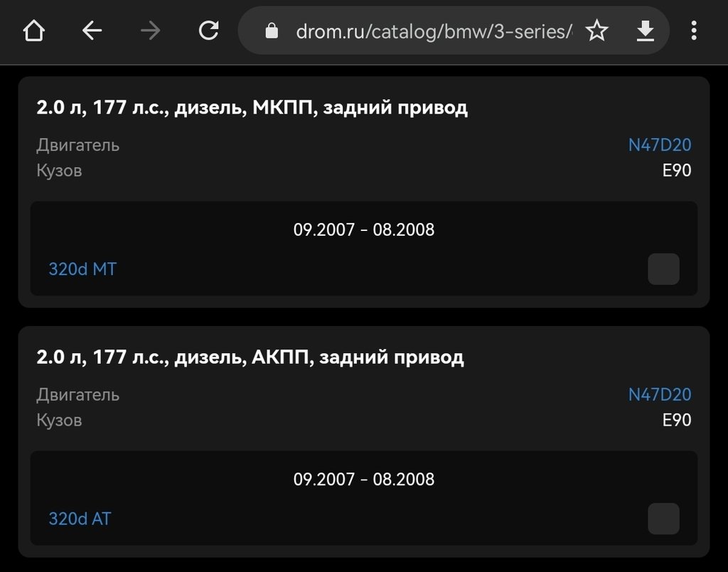Click the E90 body value in МКПП card
Viewport: 728px width, 572px height.
pyautogui.click(x=676, y=171)
